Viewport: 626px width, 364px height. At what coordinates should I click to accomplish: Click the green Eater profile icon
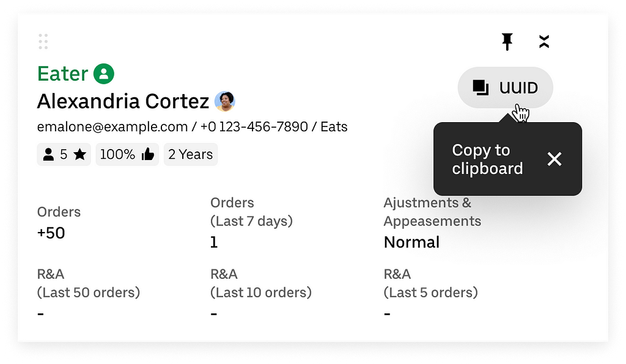pos(104,74)
